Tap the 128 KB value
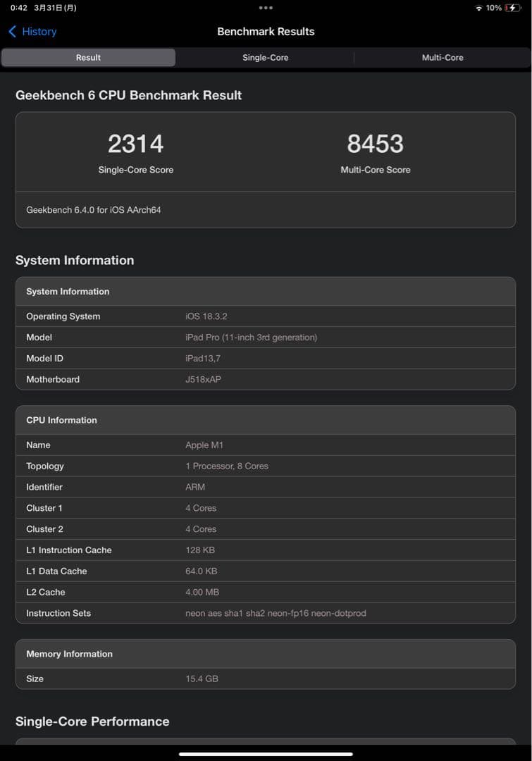 pos(200,550)
